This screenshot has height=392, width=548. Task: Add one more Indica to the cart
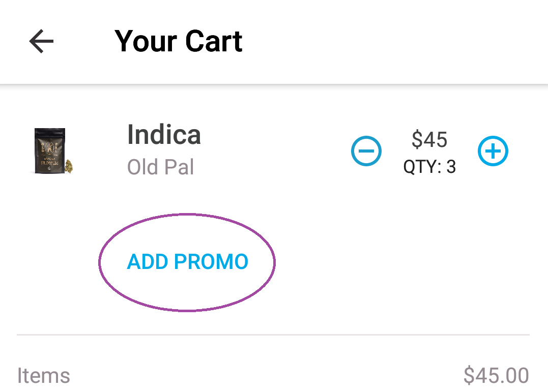(493, 151)
